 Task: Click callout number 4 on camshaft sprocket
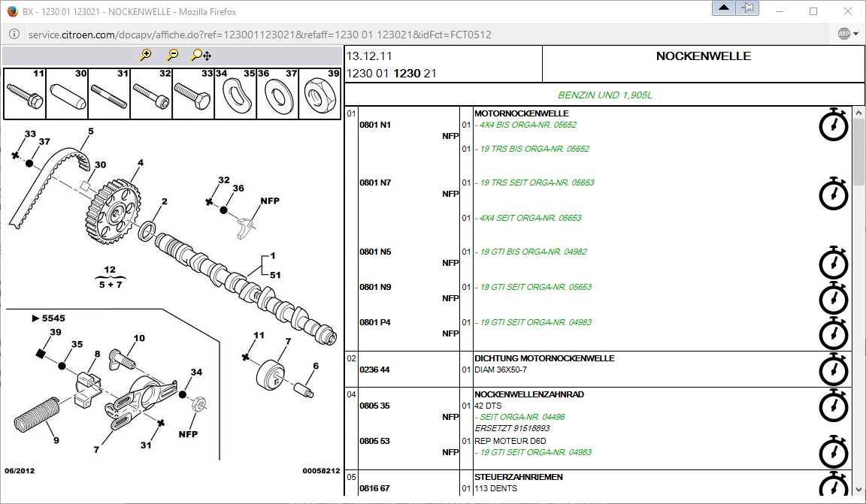pos(141,163)
